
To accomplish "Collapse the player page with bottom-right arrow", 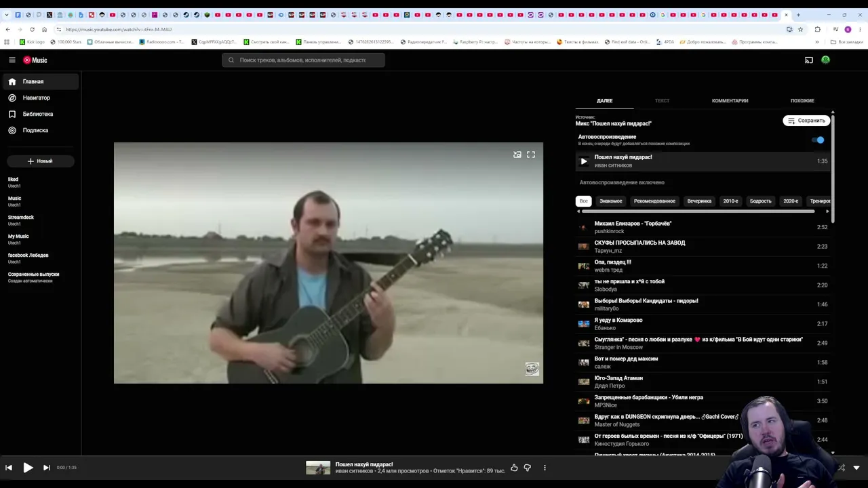I will pyautogui.click(x=856, y=468).
